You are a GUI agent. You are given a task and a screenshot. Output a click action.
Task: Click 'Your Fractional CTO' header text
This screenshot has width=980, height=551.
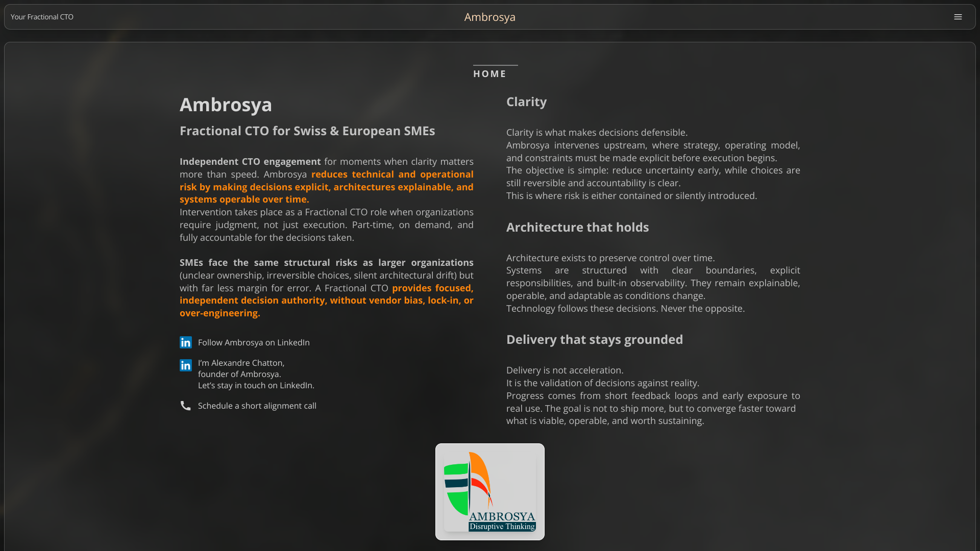[x=42, y=17]
